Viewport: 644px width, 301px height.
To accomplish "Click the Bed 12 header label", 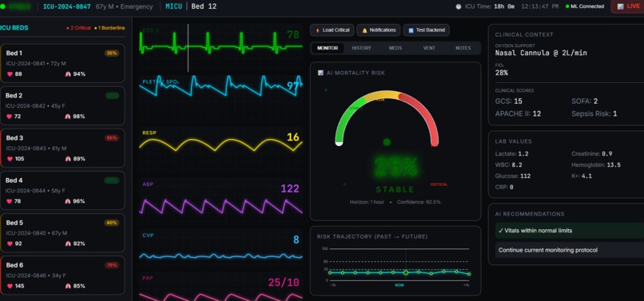I will point(204,6).
